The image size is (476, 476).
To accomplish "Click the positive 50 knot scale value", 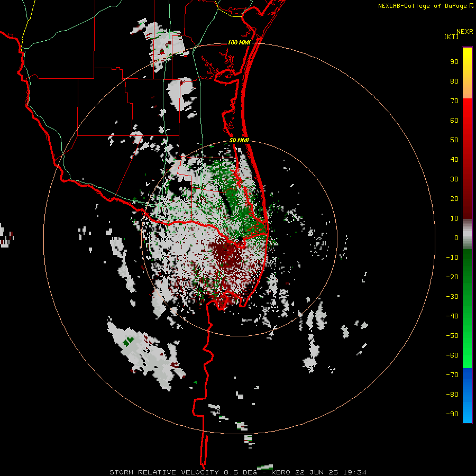I will tap(454, 140).
